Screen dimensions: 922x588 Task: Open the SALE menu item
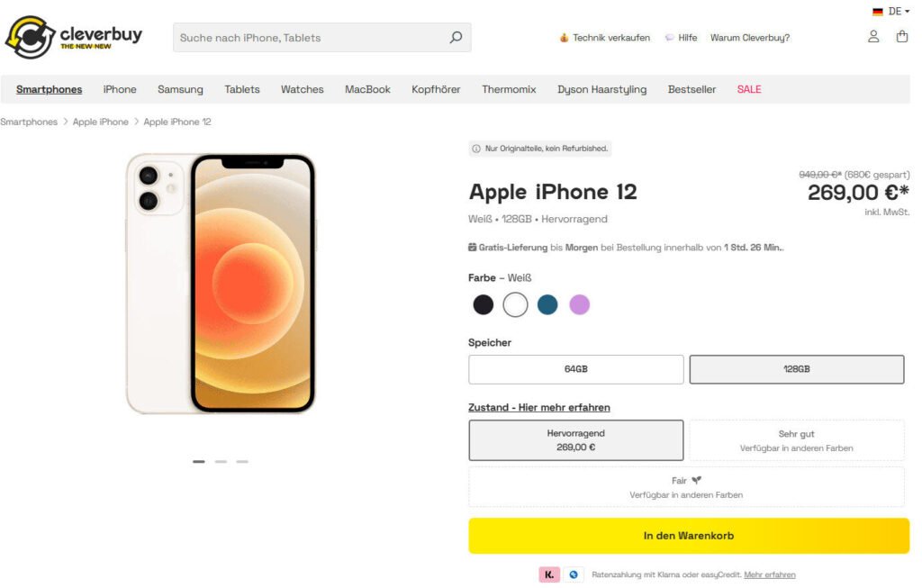(x=748, y=89)
